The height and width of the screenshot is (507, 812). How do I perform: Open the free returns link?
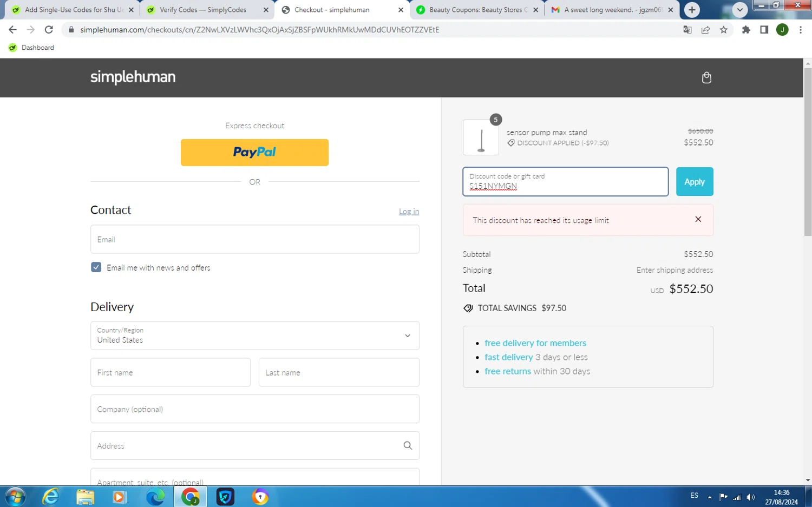coord(508,371)
